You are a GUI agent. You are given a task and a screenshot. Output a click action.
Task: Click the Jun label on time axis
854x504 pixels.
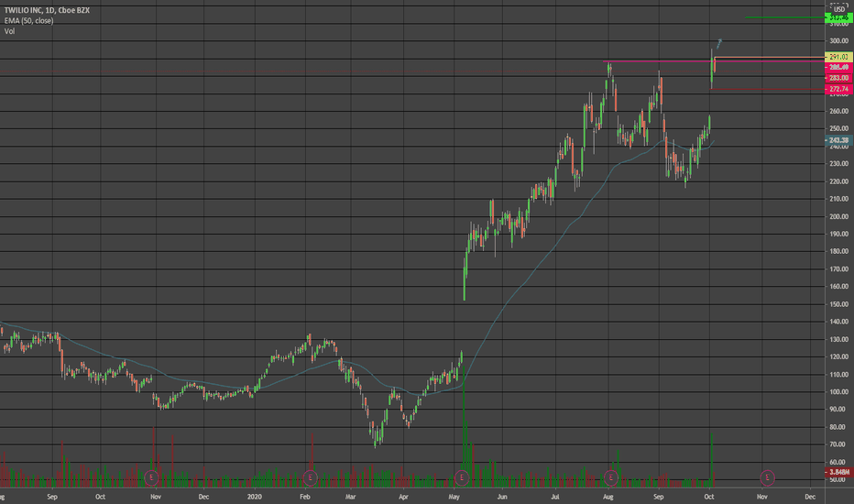[502, 497]
